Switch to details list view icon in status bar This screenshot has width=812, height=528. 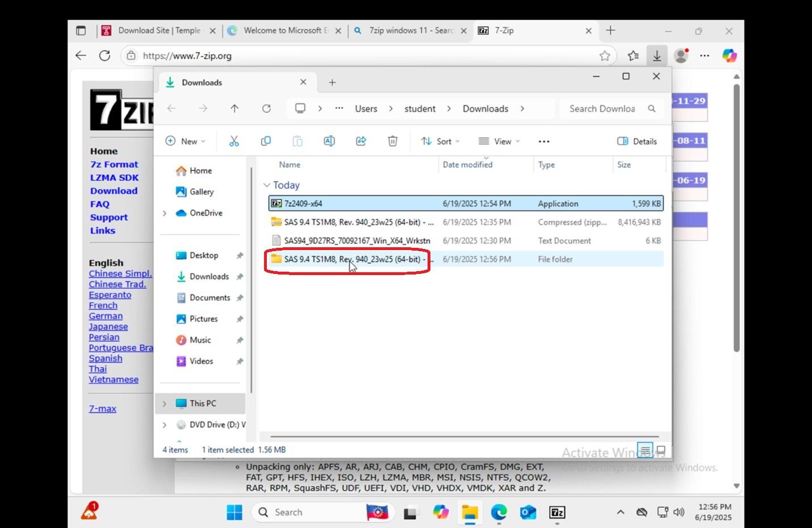pyautogui.click(x=645, y=450)
